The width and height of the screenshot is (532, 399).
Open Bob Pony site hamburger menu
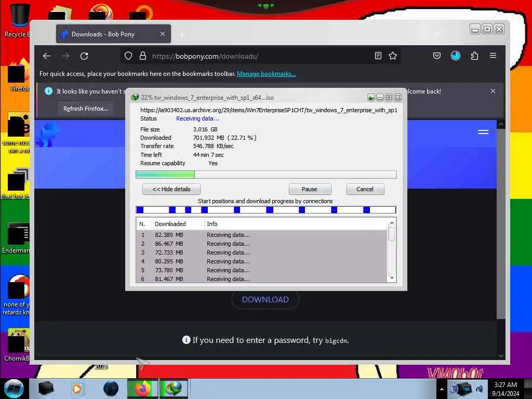click(483, 132)
